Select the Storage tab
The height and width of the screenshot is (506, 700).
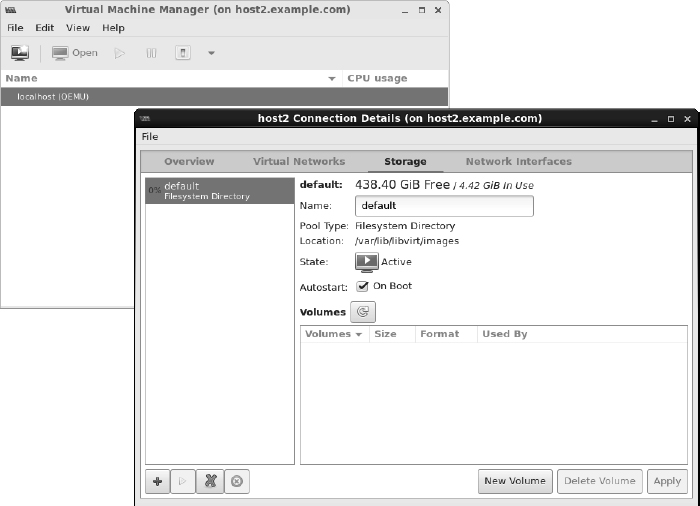tap(405, 162)
